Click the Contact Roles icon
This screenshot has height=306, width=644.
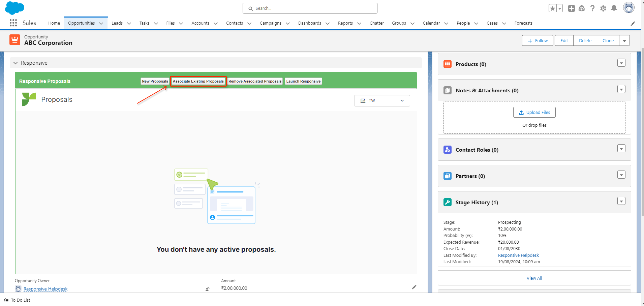(448, 150)
